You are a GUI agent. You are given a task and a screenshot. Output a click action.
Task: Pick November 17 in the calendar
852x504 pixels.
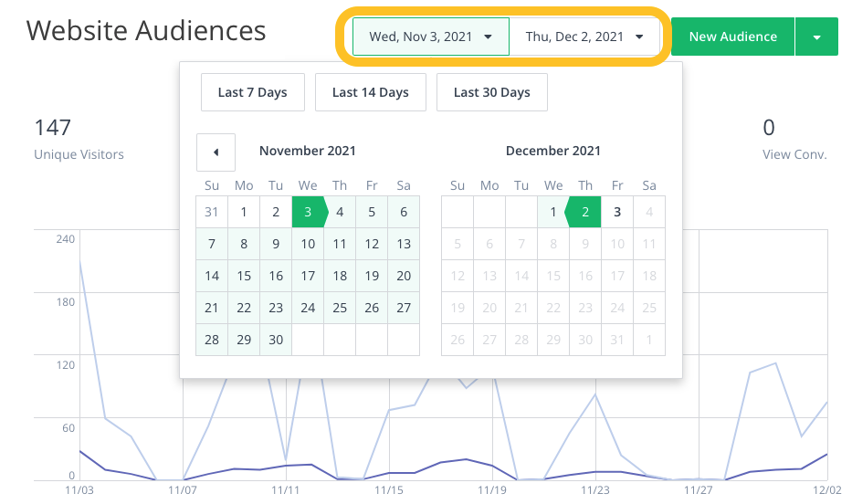[308, 276]
